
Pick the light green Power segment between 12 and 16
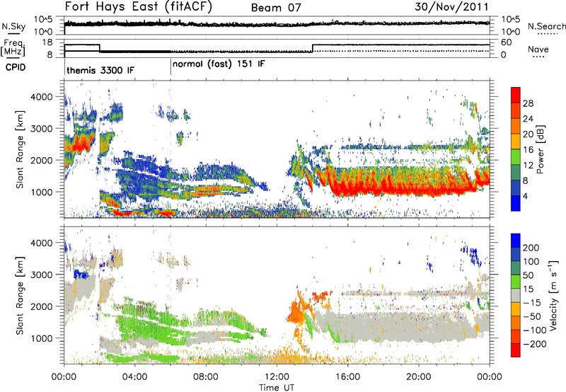516,157
